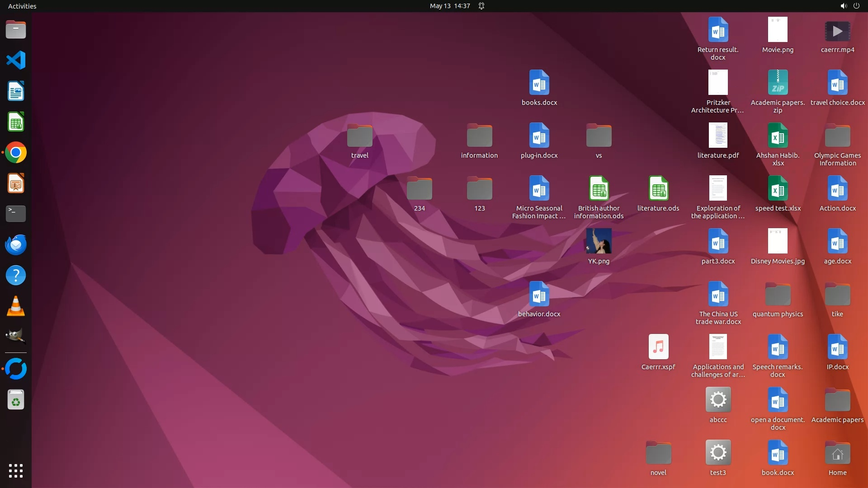The image size is (868, 488).
Task: Open LibreOffice Calc in the dock
Action: [16, 122]
